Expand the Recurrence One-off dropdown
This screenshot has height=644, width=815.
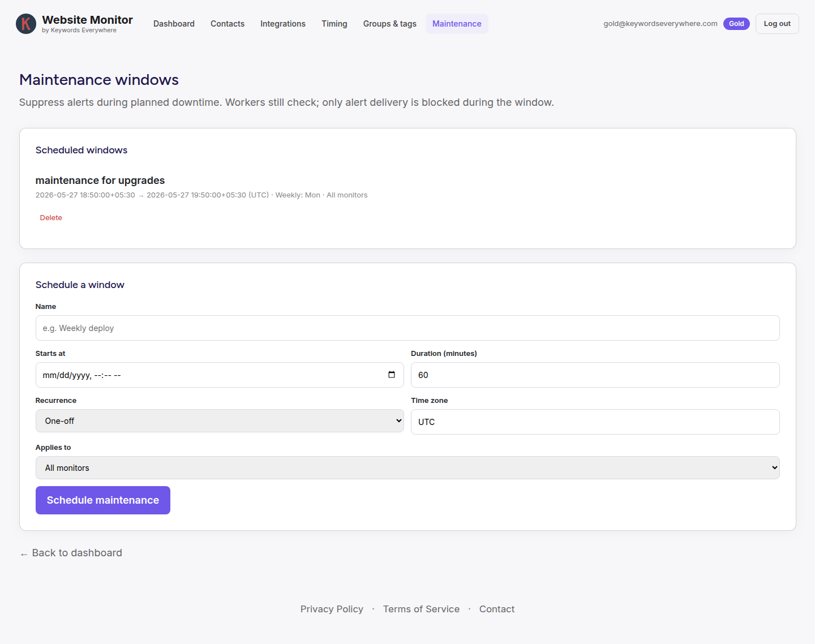click(x=220, y=421)
